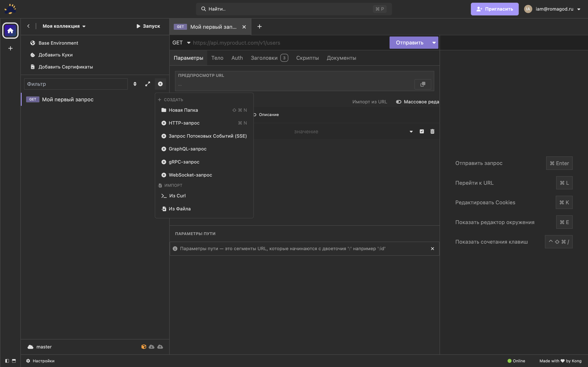
Task: Click the Запуск run button
Action: click(148, 26)
